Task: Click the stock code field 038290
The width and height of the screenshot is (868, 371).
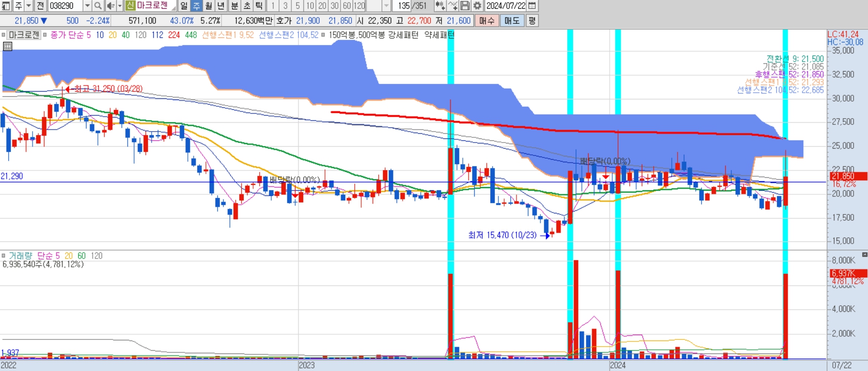Action: click(x=65, y=6)
